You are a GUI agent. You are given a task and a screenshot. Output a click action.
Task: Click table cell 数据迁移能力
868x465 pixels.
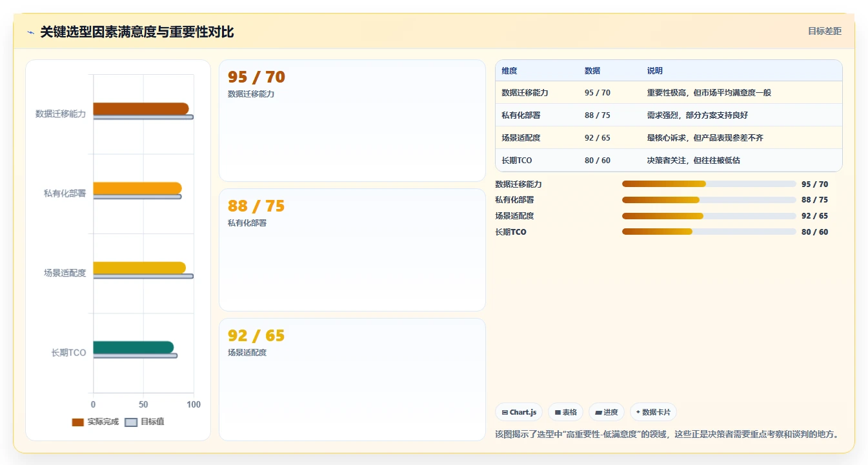pyautogui.click(x=525, y=93)
